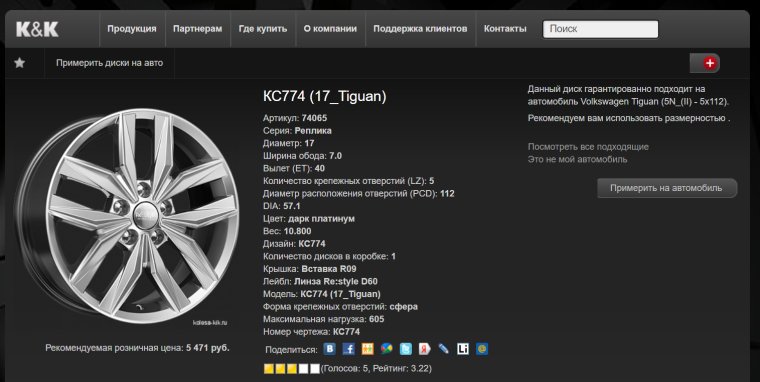Image resolution: width=760 pixels, height=382 pixels.
Task: Click the KC774 wheel image
Action: click(x=128, y=216)
